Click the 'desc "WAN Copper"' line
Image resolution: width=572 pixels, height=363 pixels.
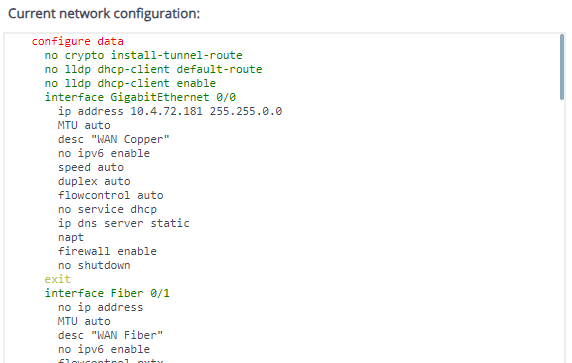(x=113, y=139)
